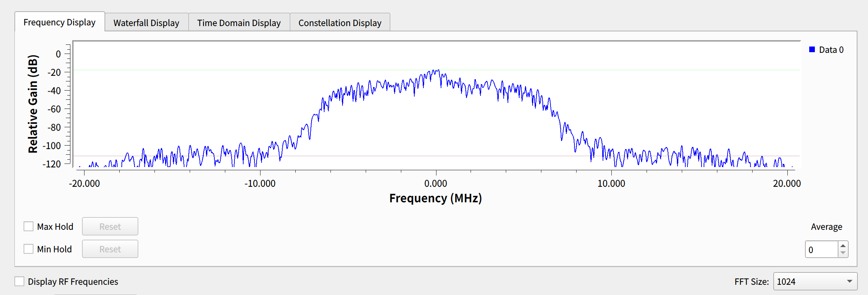Open the Time Domain Display tab

[x=239, y=23]
